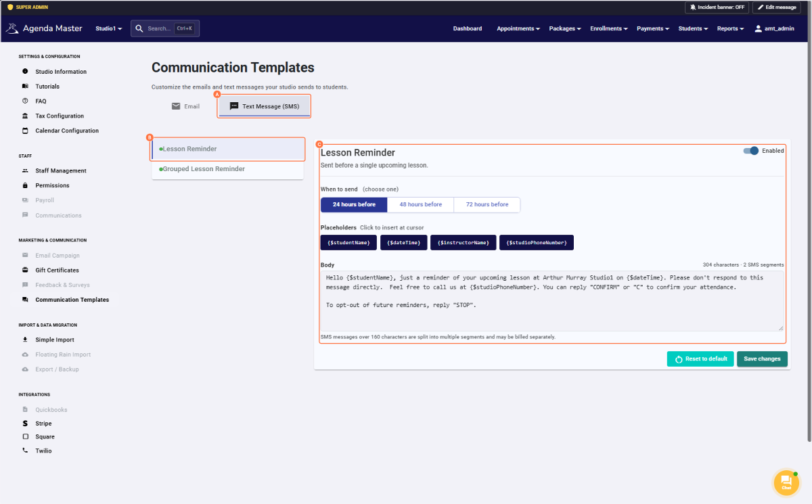Expand the Payments menu

point(653,28)
